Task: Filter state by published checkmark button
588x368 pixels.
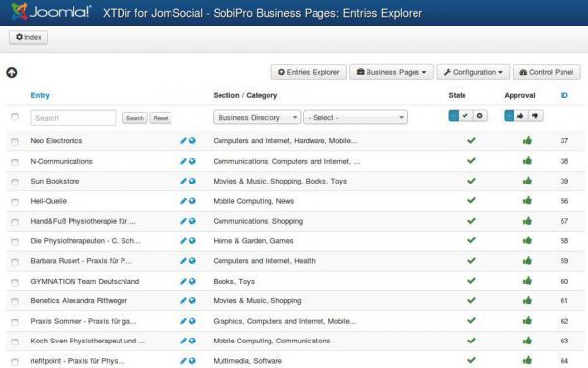Action: point(465,116)
